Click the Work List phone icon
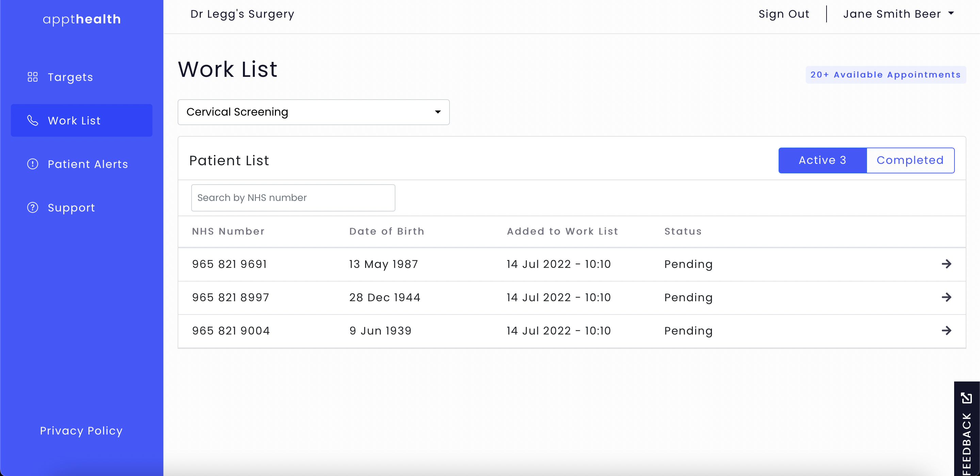Viewport: 980px width, 476px height. tap(33, 120)
